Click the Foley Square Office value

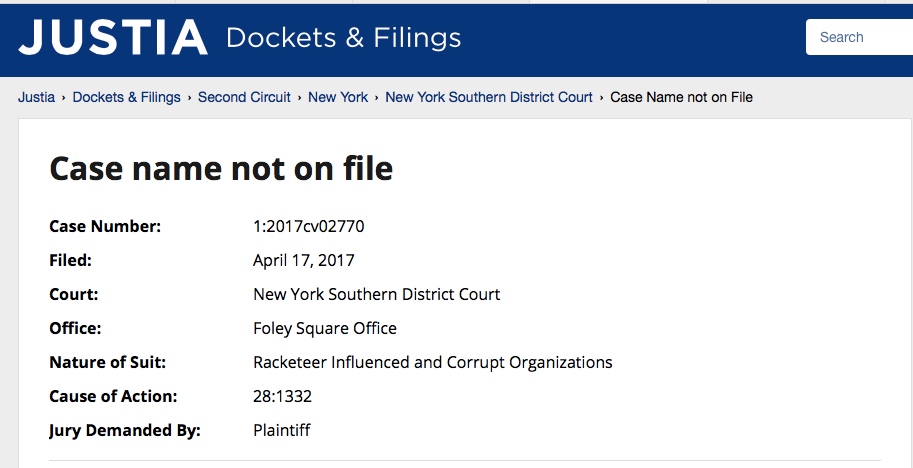point(325,328)
